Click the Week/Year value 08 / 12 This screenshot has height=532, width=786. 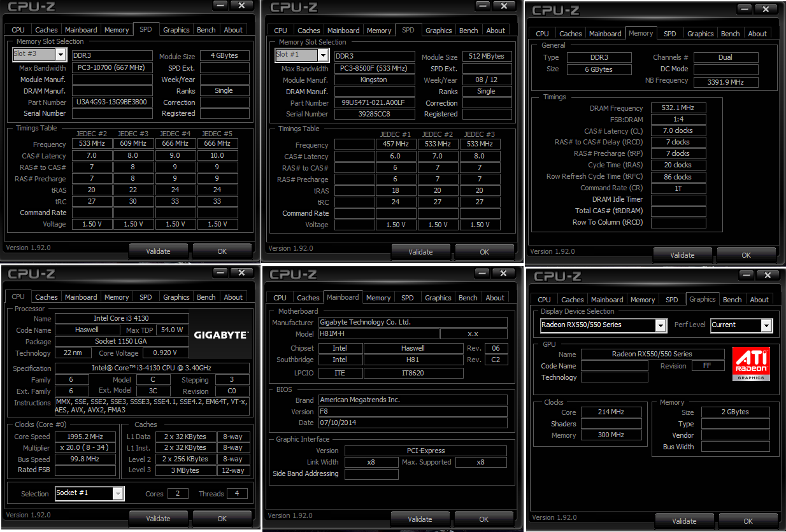tap(487, 80)
